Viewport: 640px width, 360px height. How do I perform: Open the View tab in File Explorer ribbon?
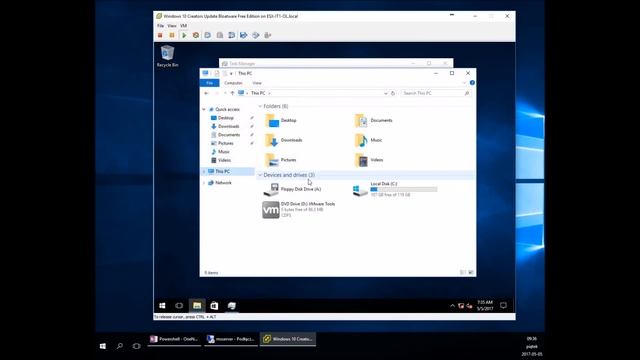tap(257, 83)
